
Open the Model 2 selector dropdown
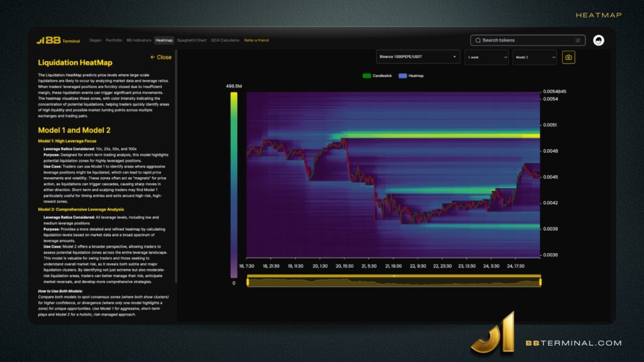click(534, 57)
